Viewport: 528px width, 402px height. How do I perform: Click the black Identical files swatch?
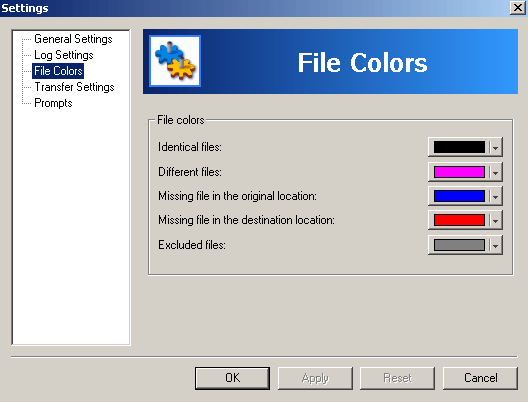pyautogui.click(x=459, y=147)
